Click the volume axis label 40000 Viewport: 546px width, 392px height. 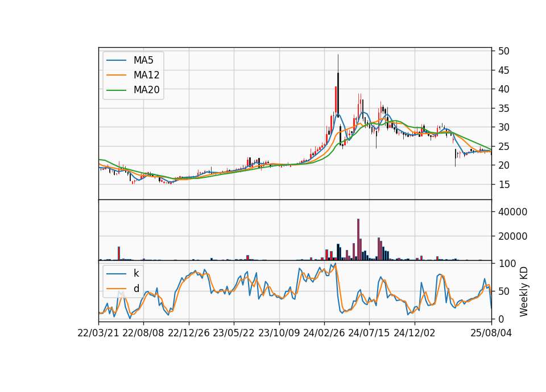point(512,211)
